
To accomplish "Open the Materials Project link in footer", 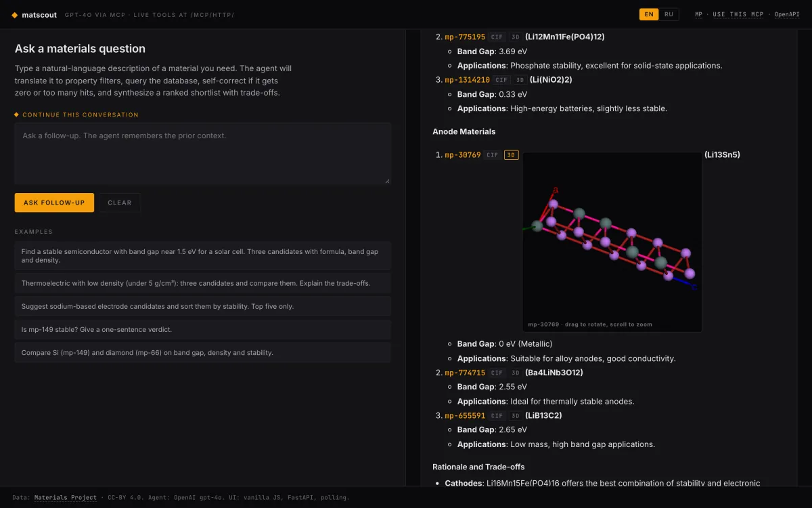I will point(66,497).
